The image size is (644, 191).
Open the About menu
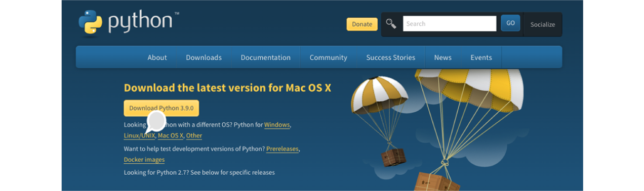tap(157, 58)
